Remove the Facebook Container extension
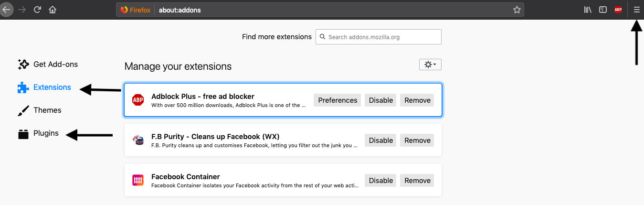Viewport: 644px width, 205px height. (417, 181)
